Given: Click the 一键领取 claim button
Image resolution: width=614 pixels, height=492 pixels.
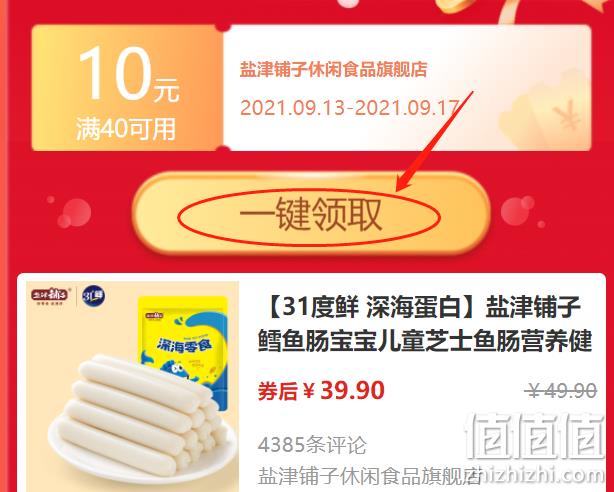Looking at the screenshot, I should [311, 214].
